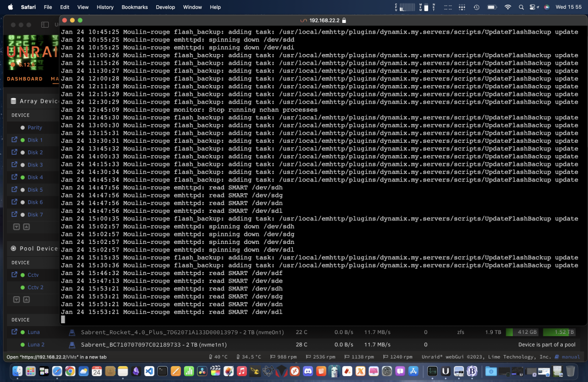Screen dimensions: 588x382
Task: Open Calendar from the Dock
Action: tap(96, 371)
